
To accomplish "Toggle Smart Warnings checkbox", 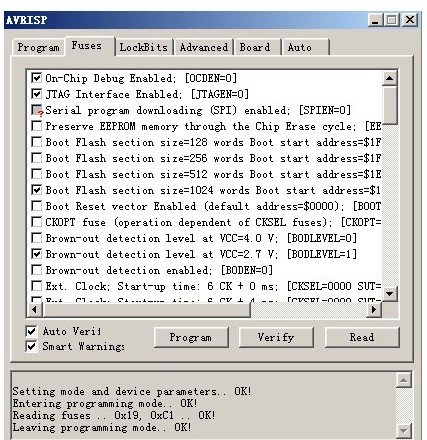I will (31, 346).
